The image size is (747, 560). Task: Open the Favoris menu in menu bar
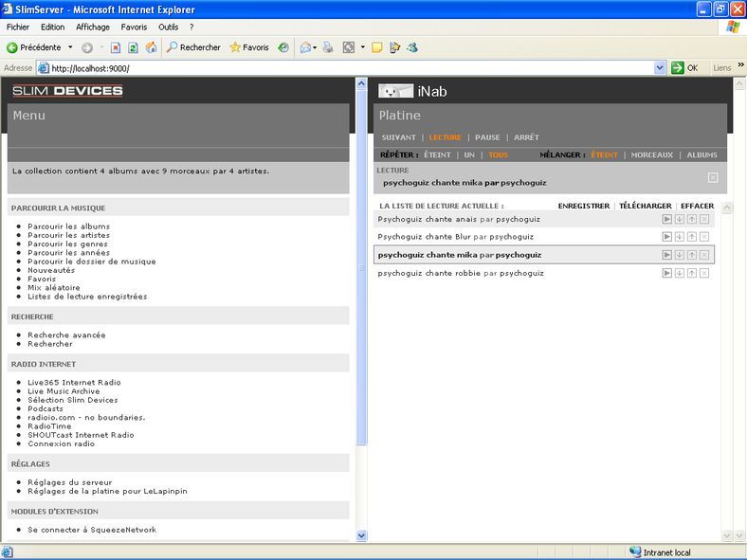tap(134, 27)
